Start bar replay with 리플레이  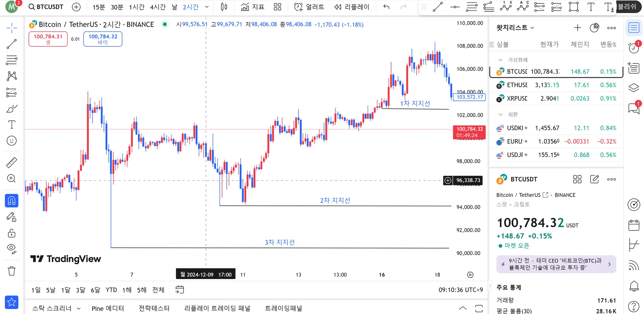[352, 7]
